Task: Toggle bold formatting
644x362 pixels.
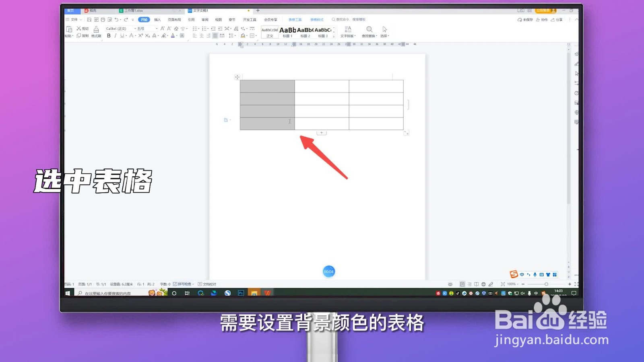Action: click(109, 36)
